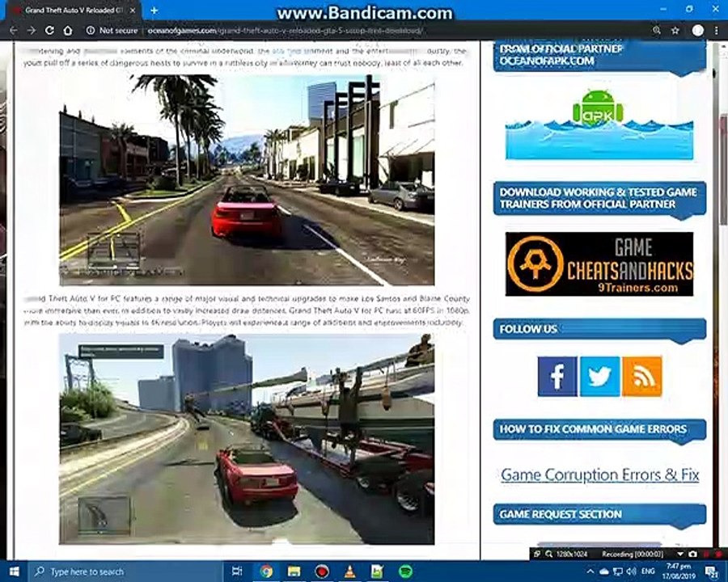Open the Bandicam recording bar dropdown arrow
The height and width of the screenshot is (582, 728).
(680, 555)
